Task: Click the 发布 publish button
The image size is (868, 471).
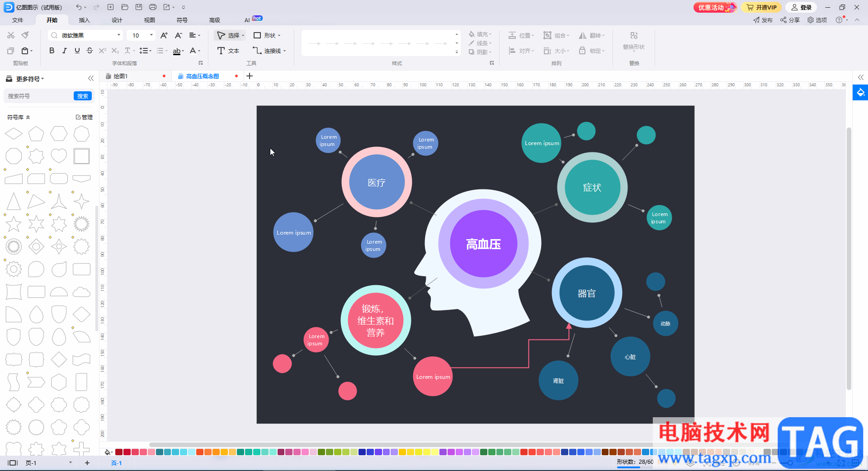Action: [763, 20]
